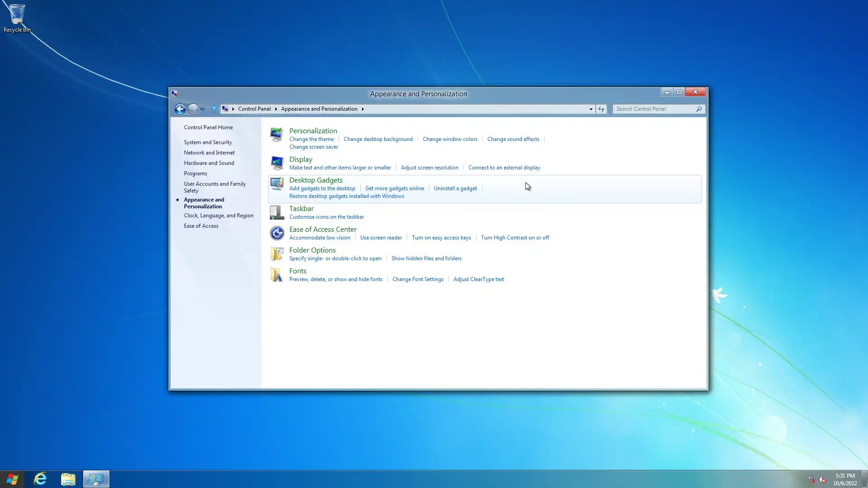Click the Fonts folder icon

click(277, 274)
